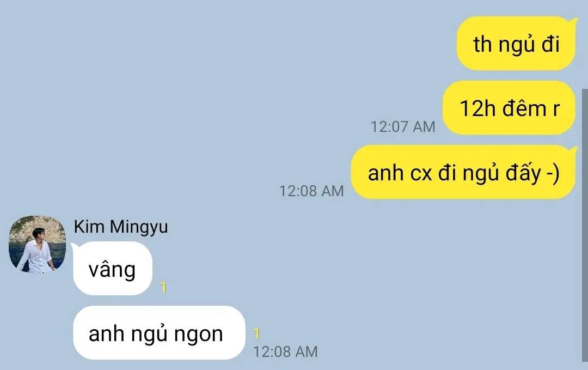Click the vertical scrollbar on the right edge
588x370 pixels.
click(585, 225)
